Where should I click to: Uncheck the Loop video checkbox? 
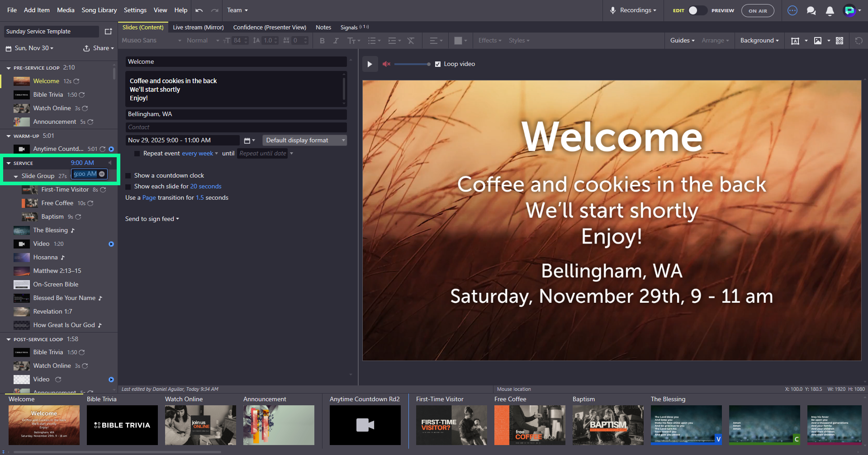click(438, 64)
